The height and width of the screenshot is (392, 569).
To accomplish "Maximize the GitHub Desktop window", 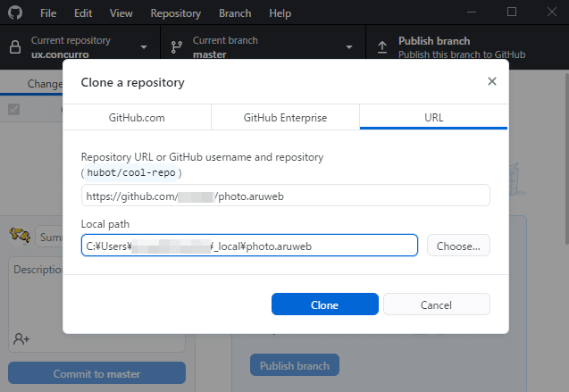I will (512, 12).
